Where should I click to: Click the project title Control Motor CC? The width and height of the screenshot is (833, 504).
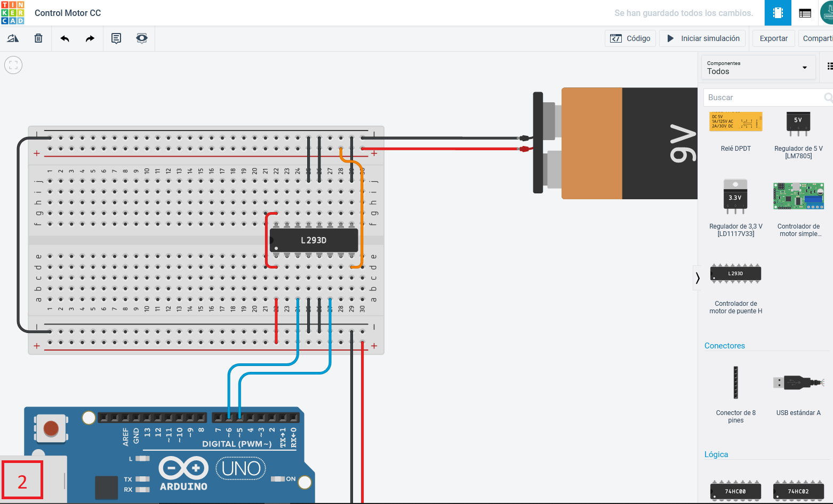coord(68,13)
